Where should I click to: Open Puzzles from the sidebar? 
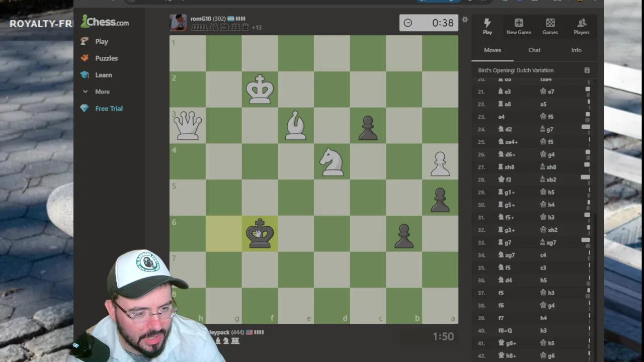(x=107, y=58)
